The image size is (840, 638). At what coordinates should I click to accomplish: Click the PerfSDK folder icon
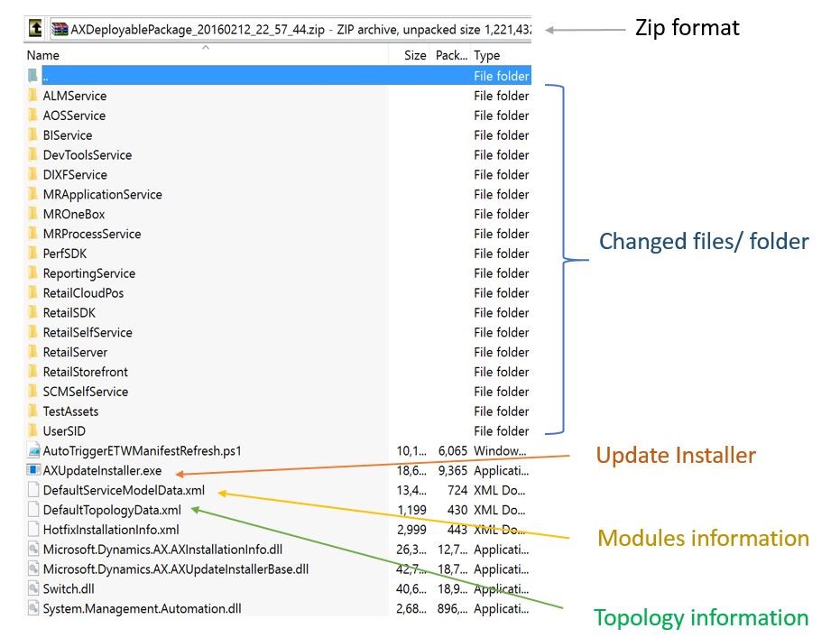32,254
